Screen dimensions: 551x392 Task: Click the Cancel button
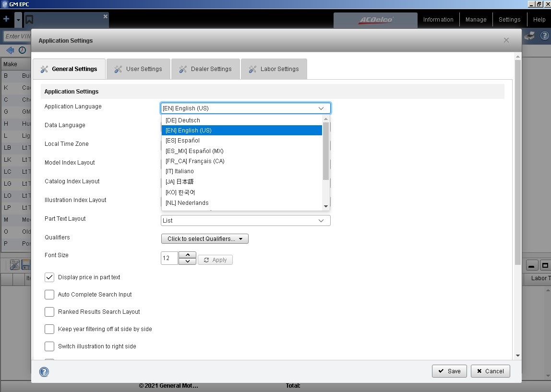pos(490,371)
